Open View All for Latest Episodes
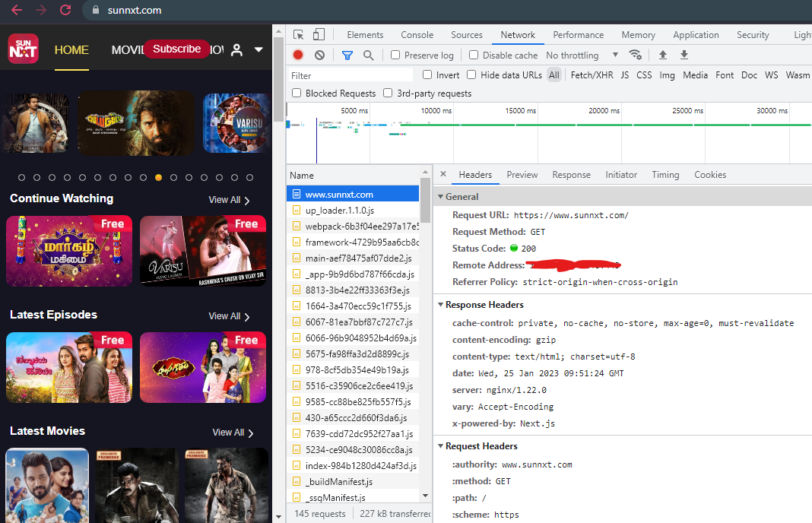This screenshot has height=523, width=812. point(229,316)
